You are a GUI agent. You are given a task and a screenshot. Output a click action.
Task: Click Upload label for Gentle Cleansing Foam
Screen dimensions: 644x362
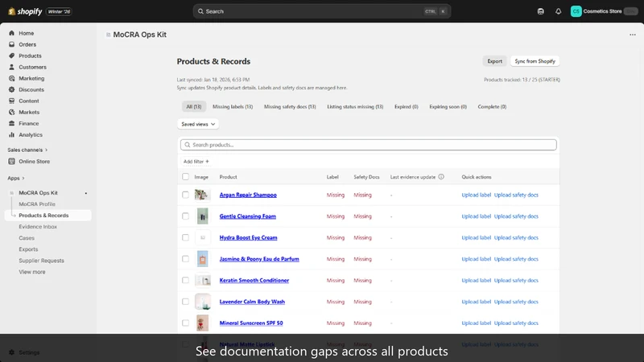coord(476,216)
